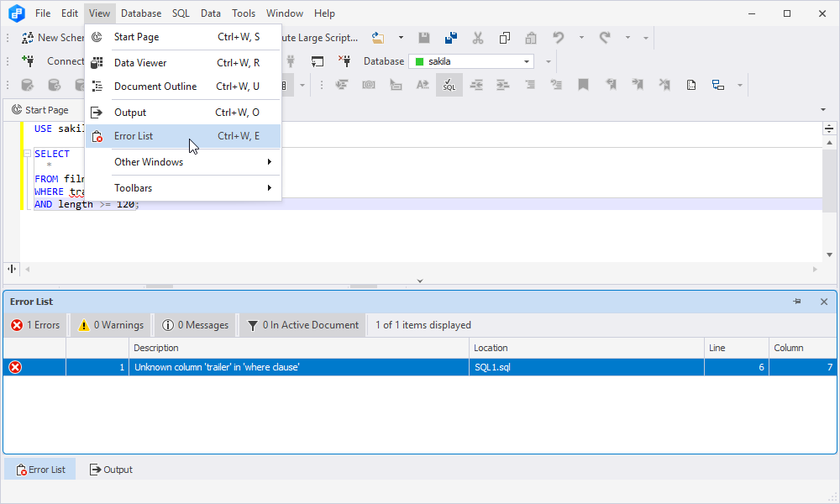Open the Tools menu

244,13
